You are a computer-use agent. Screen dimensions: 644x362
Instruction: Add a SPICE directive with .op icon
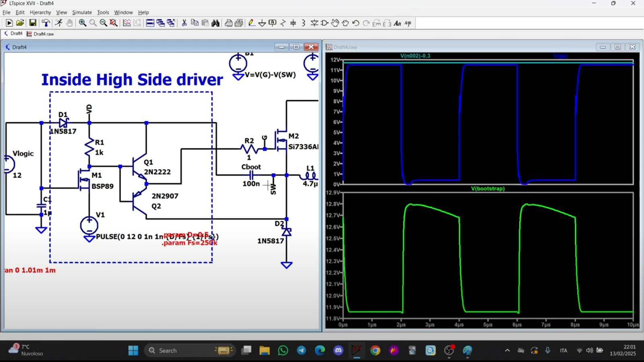click(x=408, y=23)
